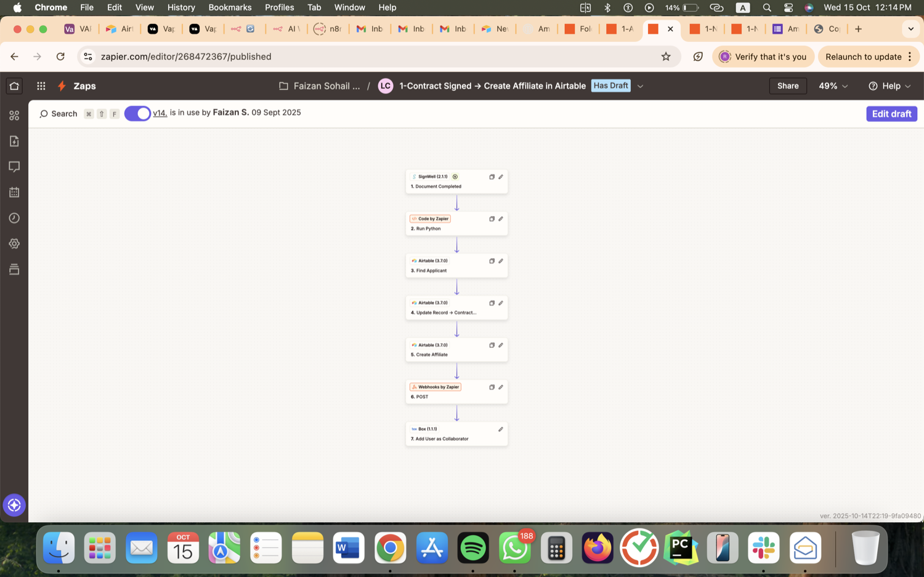
Task: Open the 49% zoom level dropdown
Action: tap(833, 86)
